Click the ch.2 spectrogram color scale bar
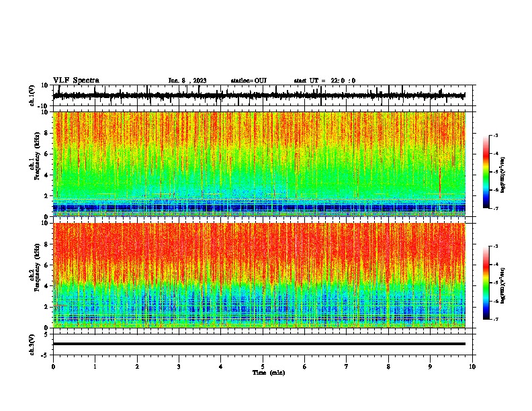This screenshot has height=411, width=532. tap(486, 283)
